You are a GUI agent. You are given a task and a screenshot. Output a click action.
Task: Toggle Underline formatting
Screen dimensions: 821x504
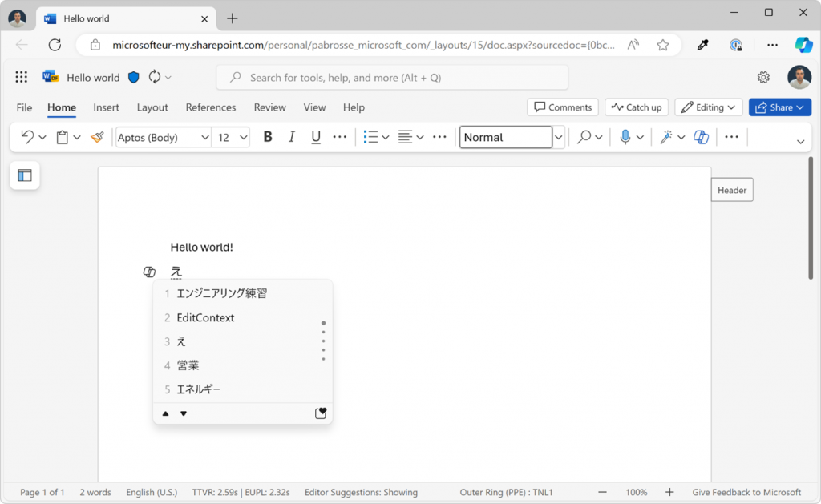(x=315, y=137)
